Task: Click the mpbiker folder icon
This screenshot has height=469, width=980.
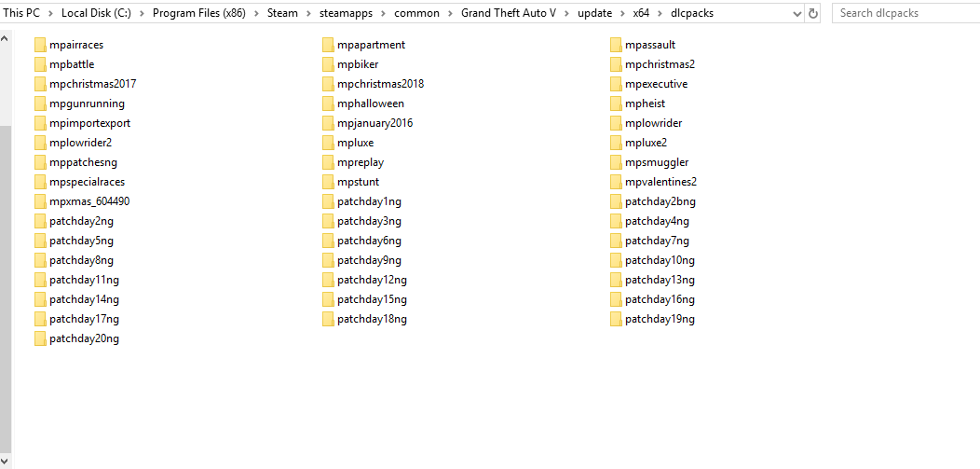Action: [328, 64]
